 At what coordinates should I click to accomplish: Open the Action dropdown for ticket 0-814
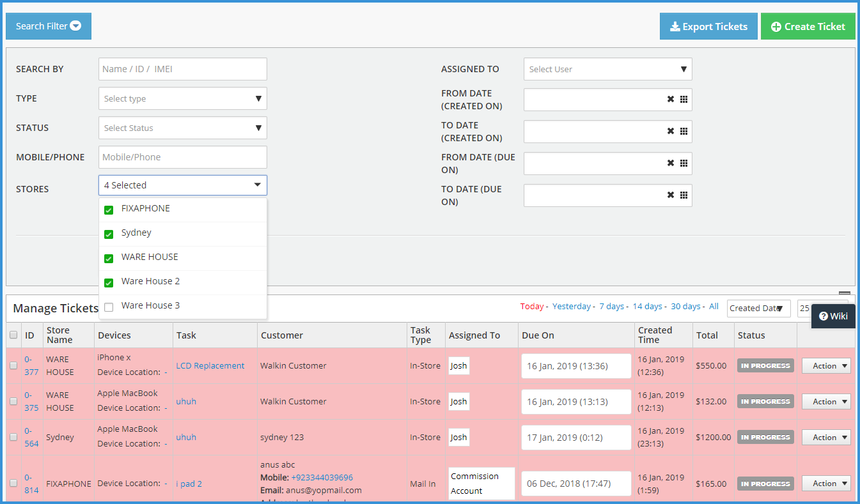coord(826,484)
